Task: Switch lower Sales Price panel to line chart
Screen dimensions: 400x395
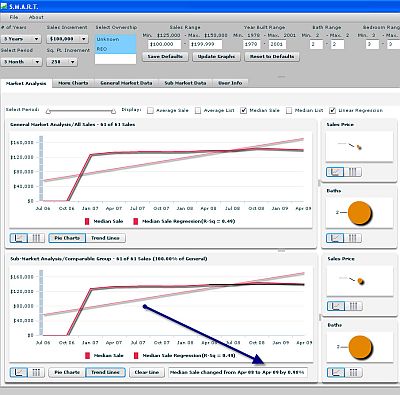Action: point(336,306)
